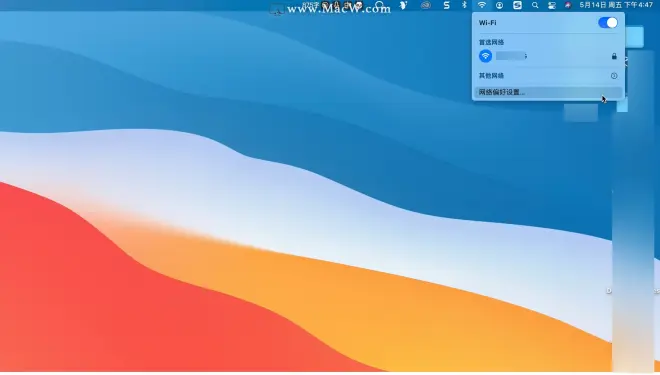
Task: Open 网络偏好设置 menu entry
Action: 548,92
